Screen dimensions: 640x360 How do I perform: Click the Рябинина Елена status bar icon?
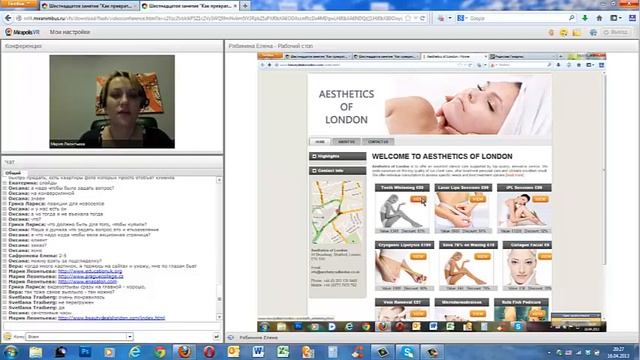[231, 338]
